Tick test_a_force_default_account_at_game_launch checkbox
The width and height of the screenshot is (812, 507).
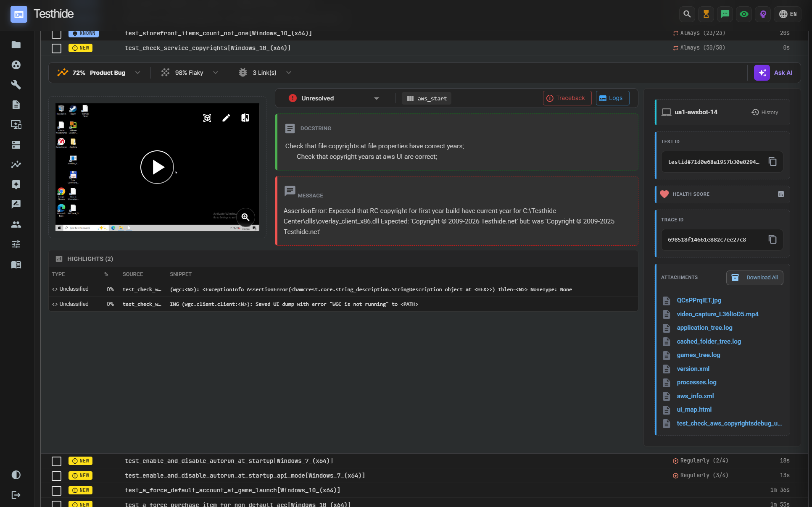56,491
